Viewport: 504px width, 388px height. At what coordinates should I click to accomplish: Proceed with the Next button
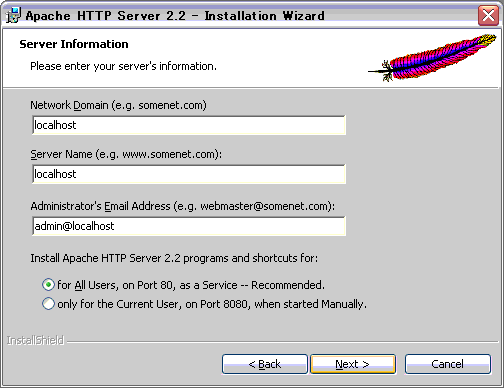click(x=353, y=364)
